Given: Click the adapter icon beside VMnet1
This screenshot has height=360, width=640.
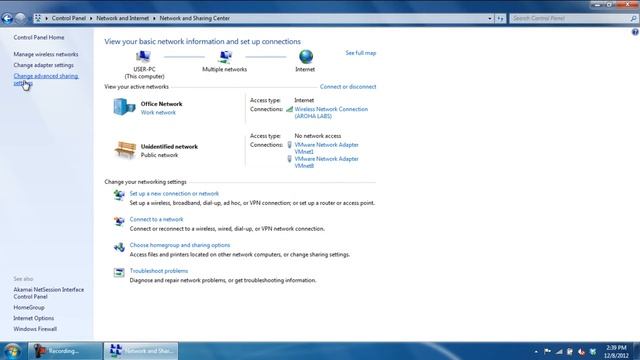Looking at the screenshot, I should 289,145.
